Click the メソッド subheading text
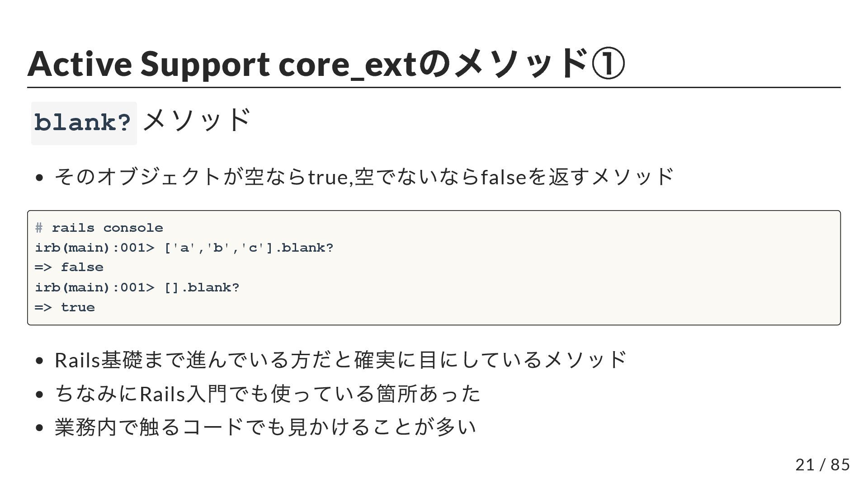Screen dimensions: 868x488 click(196, 120)
